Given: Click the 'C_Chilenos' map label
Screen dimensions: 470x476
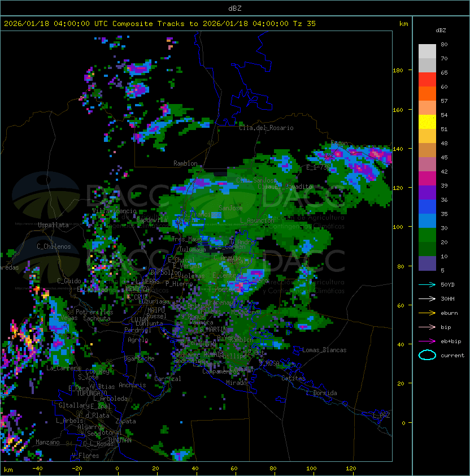Looking at the screenshot, I should point(54,246).
